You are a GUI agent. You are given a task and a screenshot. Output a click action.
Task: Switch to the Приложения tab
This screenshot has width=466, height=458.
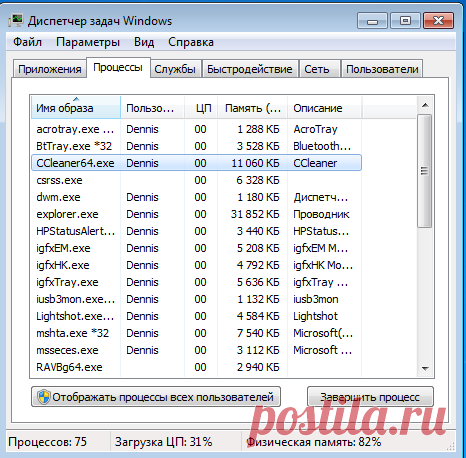pos(50,69)
